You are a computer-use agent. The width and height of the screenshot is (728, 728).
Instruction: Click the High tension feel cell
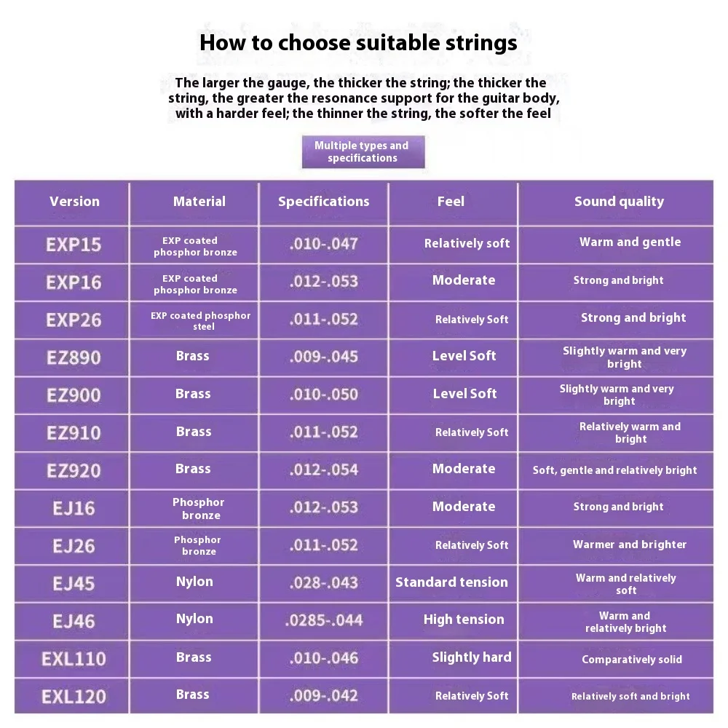click(464, 620)
